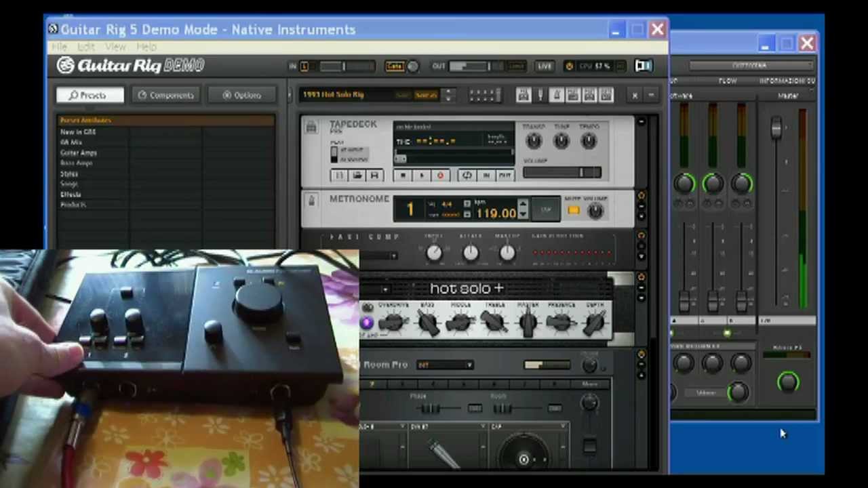Image resolution: width=868 pixels, height=488 pixels.
Task: Open the snapshot grid selector in rack toolbar
Action: coord(484,96)
